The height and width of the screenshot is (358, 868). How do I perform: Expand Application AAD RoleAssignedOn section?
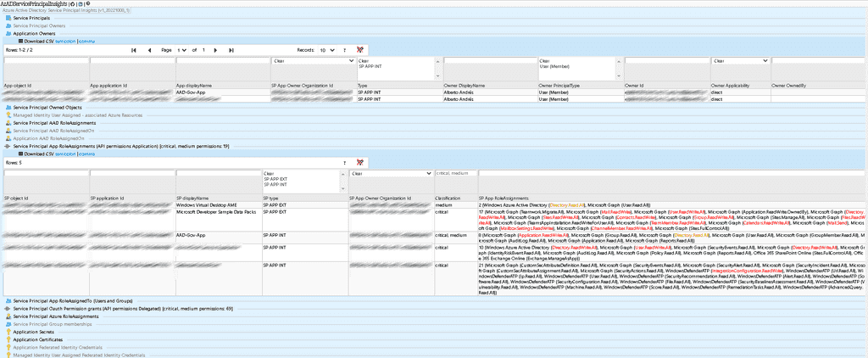pos(48,138)
